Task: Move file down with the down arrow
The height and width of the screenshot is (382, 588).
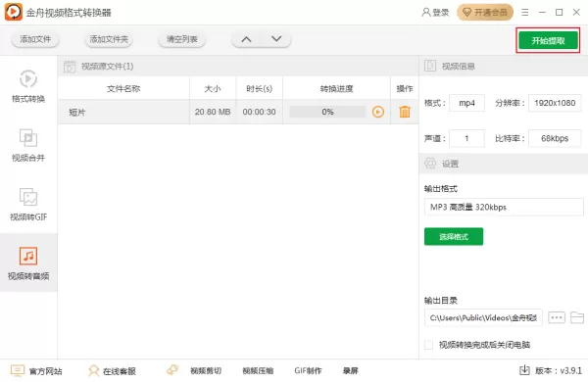Action: tap(276, 39)
